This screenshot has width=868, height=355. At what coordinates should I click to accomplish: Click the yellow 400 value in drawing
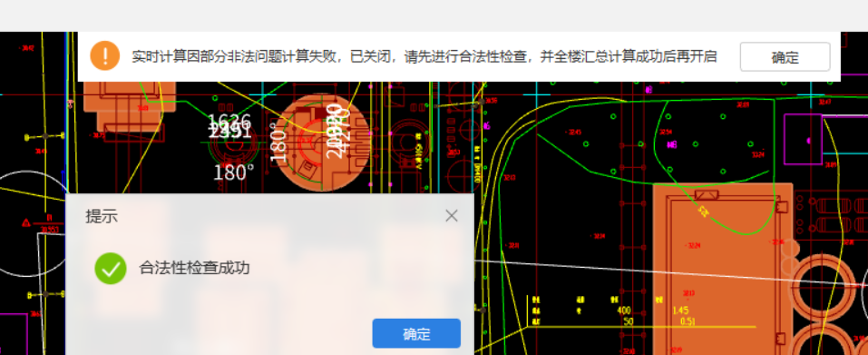[x=624, y=311]
